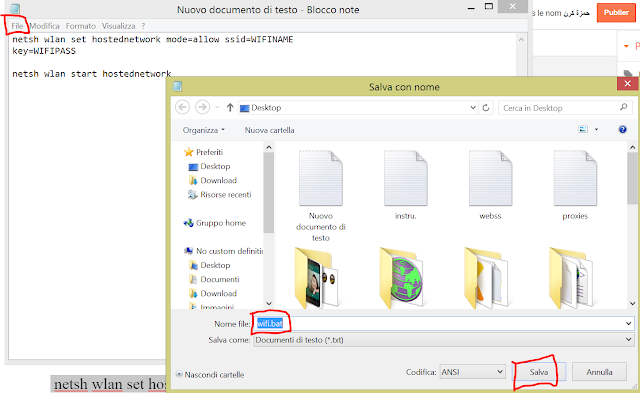Select the folder with orange document pages
640x393 pixels.
point(487,279)
